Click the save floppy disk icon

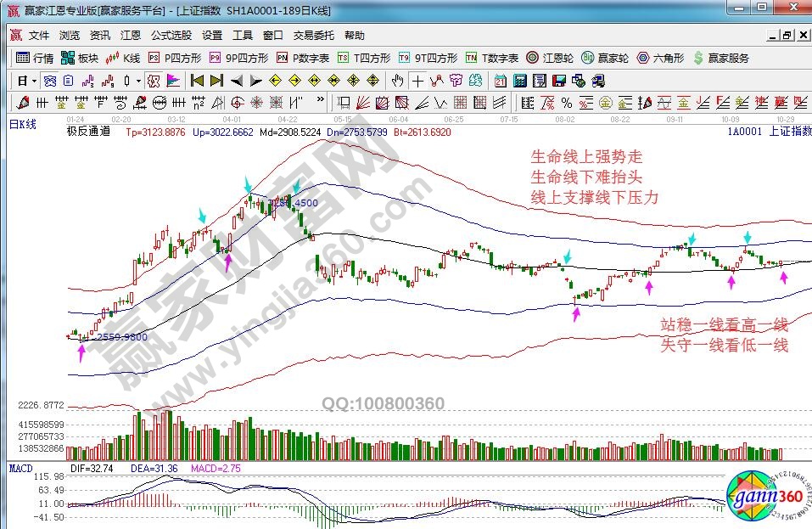[559, 82]
